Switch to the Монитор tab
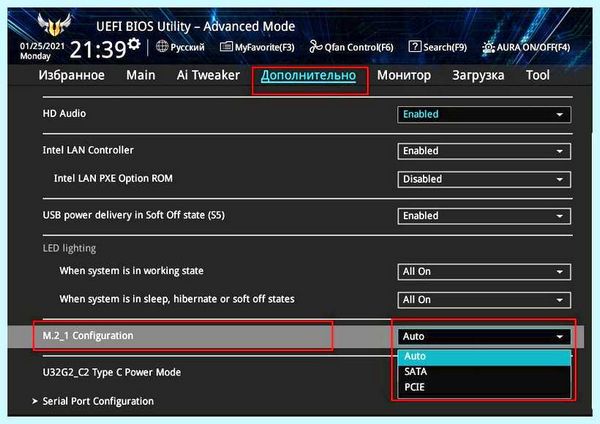The height and width of the screenshot is (424, 600). point(404,75)
